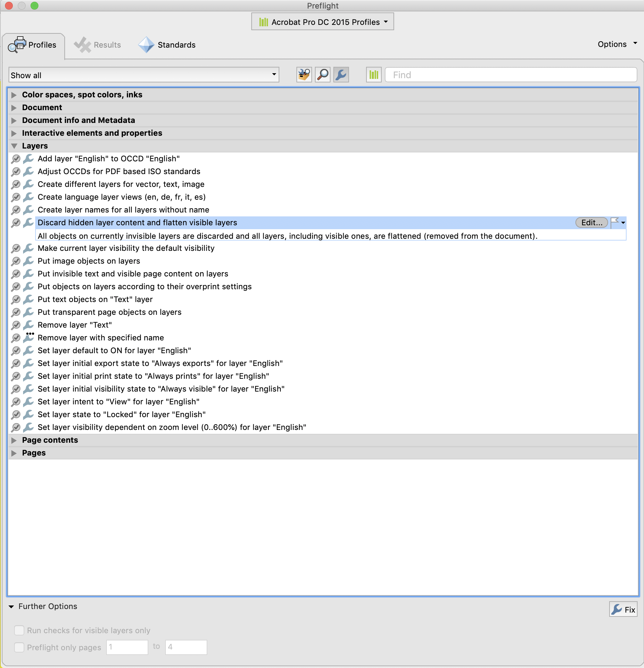Select the magnifier checks icon
The height and width of the screenshot is (668, 644).
point(322,75)
